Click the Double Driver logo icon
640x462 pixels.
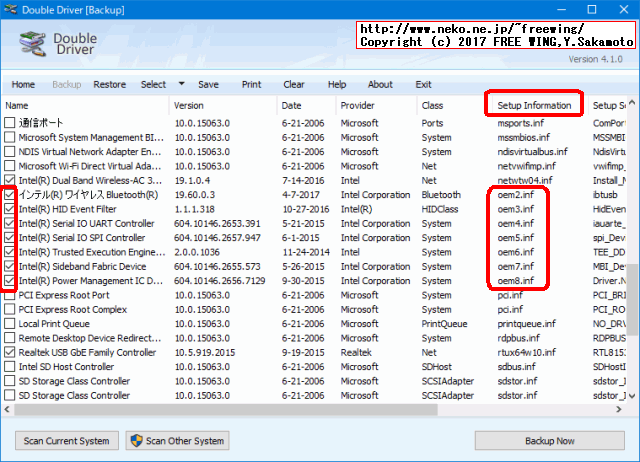tap(32, 44)
